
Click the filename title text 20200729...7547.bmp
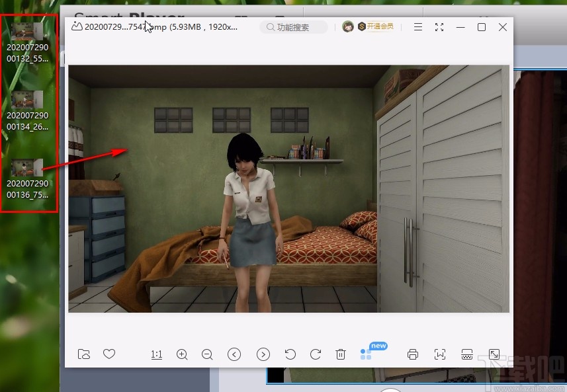(126, 26)
